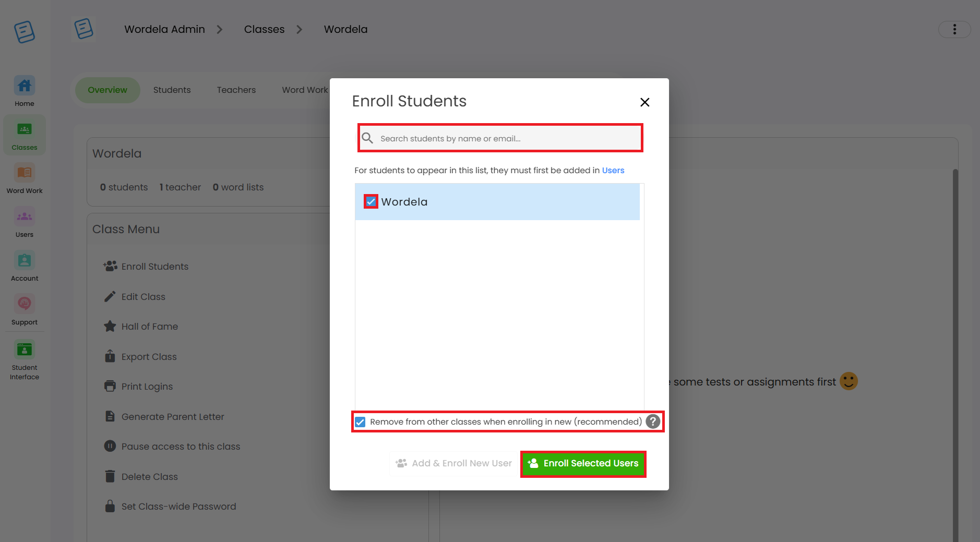This screenshot has height=542, width=980.
Task: Toggle Remove from other classes checkbox
Action: point(360,421)
